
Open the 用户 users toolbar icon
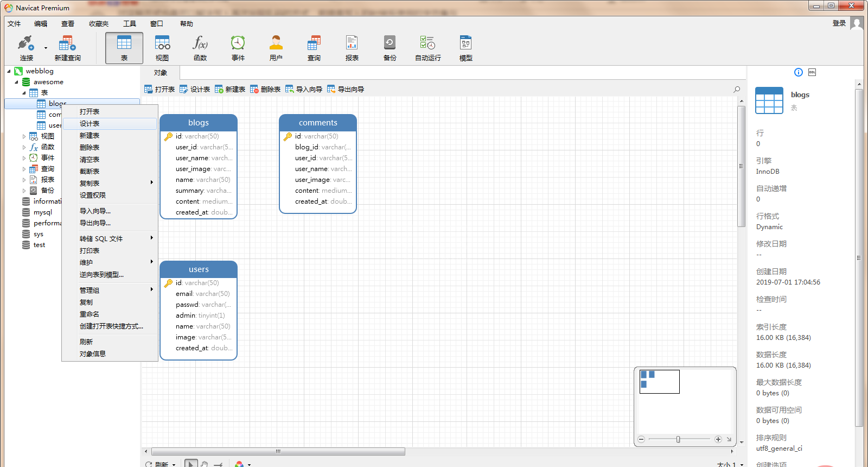click(276, 48)
